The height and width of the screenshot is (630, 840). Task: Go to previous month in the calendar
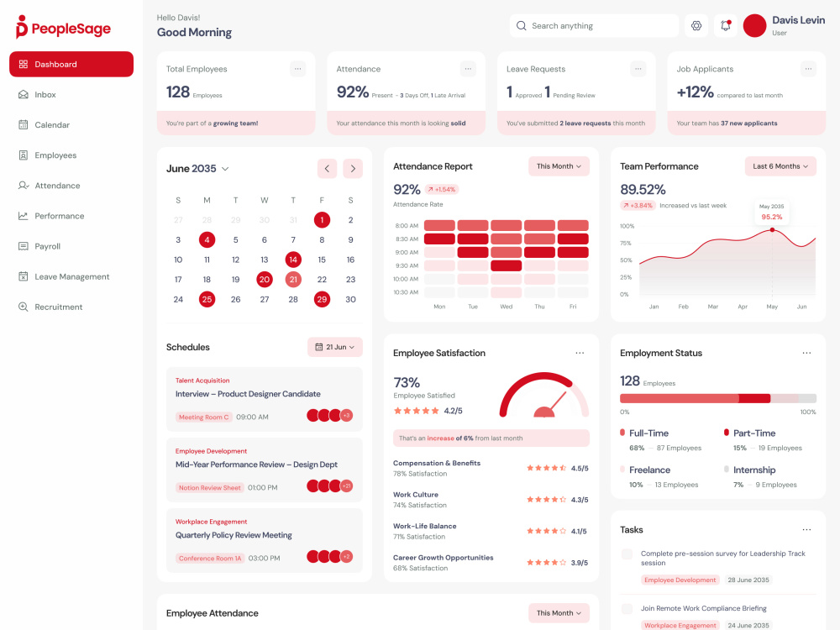pos(327,169)
